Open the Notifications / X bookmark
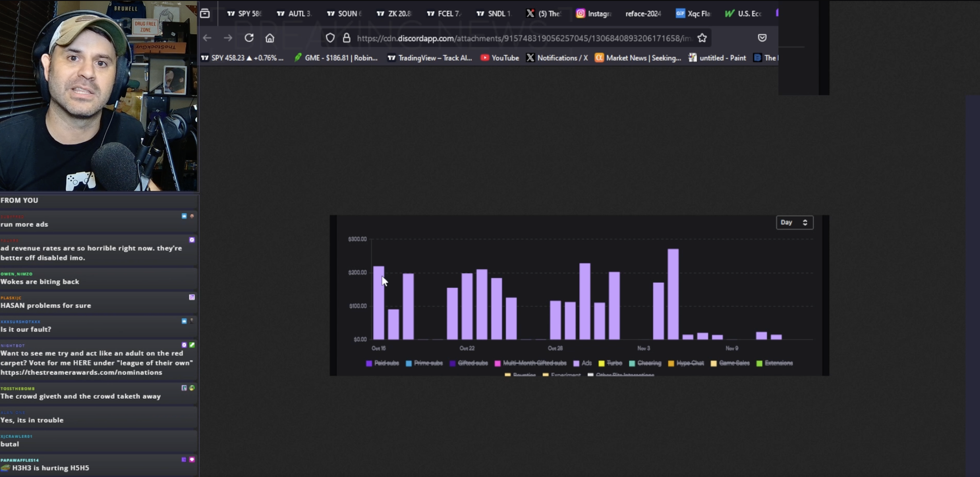 coord(557,58)
